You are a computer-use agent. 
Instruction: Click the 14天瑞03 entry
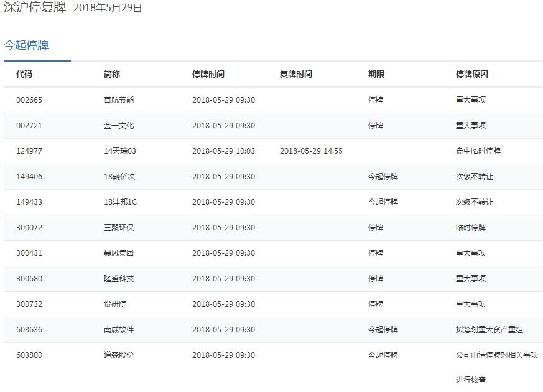point(120,151)
